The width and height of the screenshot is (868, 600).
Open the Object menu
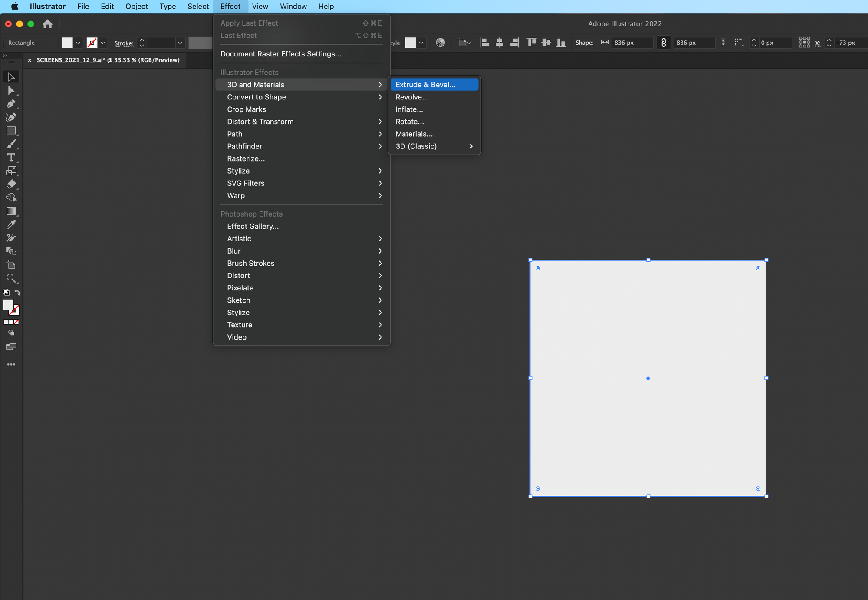[x=137, y=7]
